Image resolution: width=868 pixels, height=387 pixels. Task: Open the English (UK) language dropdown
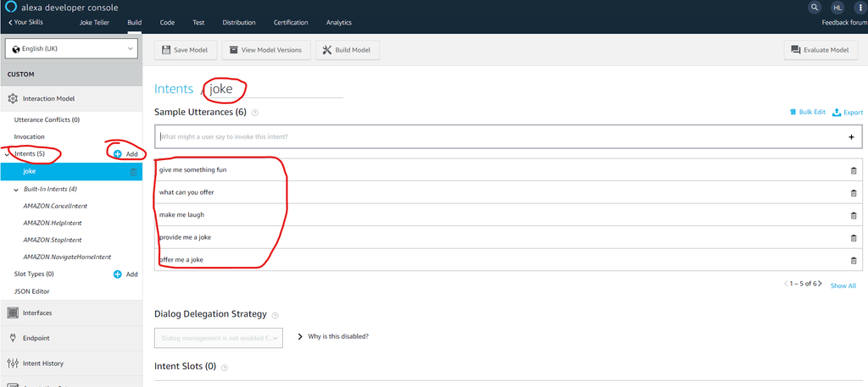(x=71, y=49)
